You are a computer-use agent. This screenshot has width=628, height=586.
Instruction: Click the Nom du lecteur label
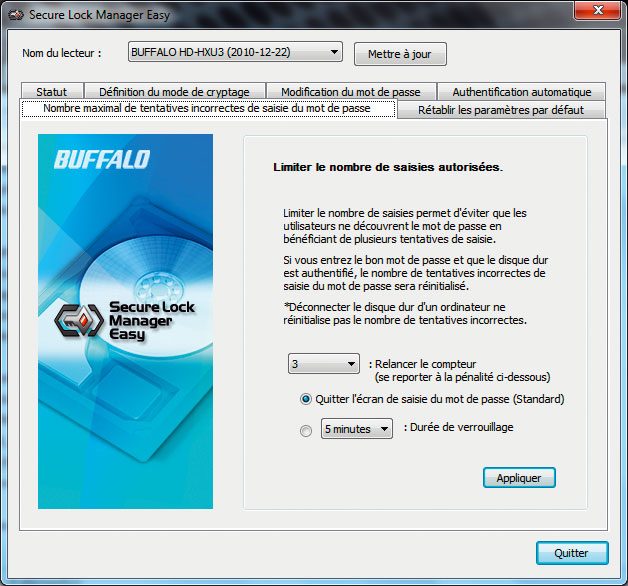[x=62, y=53]
